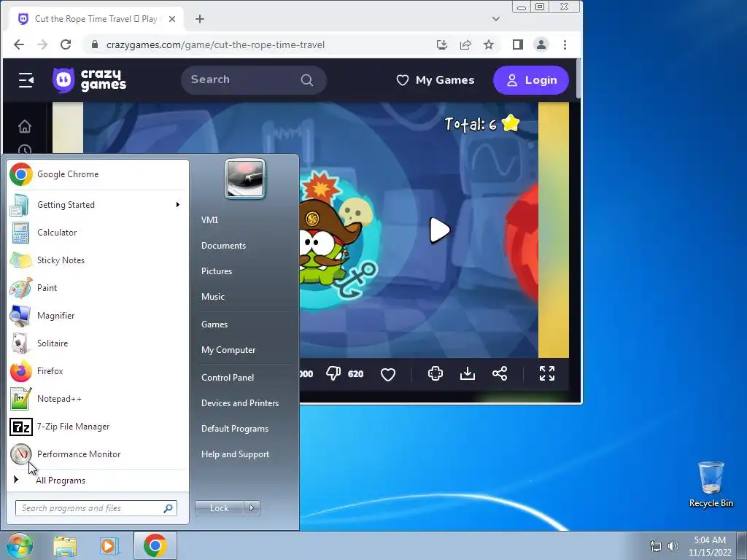Click the user account picture

[245, 179]
